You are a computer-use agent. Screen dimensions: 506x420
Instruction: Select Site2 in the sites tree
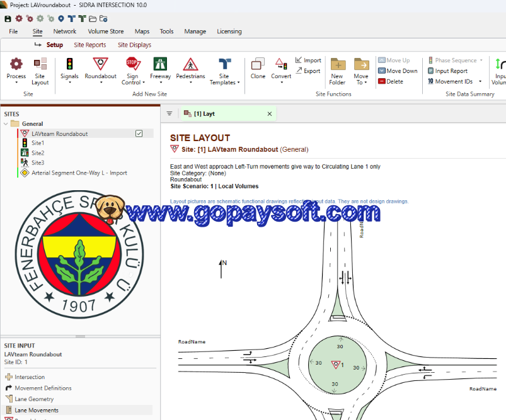click(x=38, y=153)
